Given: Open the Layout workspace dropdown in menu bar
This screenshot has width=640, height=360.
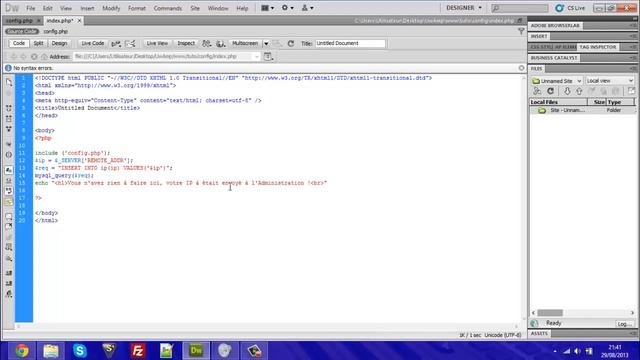Looking at the screenshot, I should 267,8.
